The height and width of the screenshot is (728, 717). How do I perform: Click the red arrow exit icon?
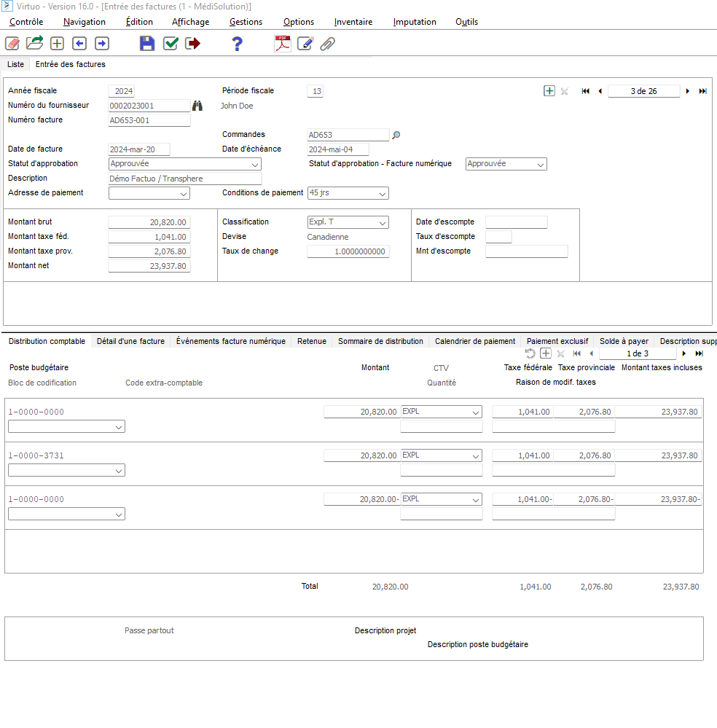pos(192,44)
